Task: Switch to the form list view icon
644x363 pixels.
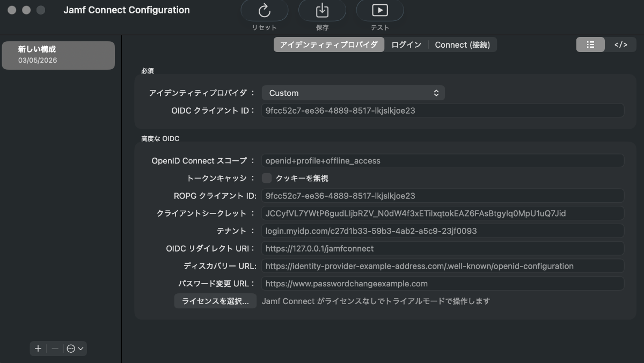Action: point(590,45)
